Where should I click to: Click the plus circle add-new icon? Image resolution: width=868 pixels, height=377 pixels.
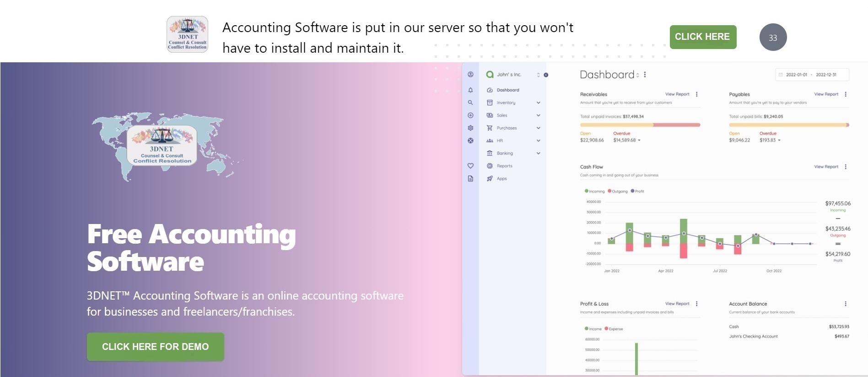point(470,115)
